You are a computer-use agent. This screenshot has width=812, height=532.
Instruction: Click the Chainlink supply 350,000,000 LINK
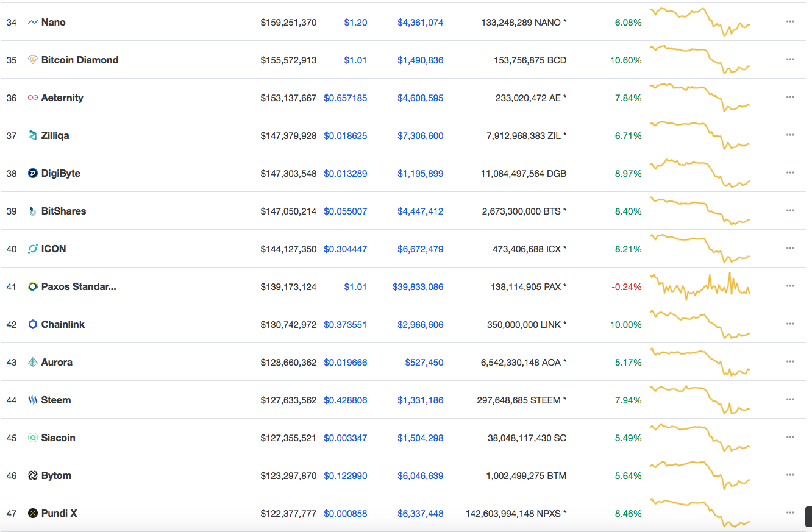coord(527,325)
